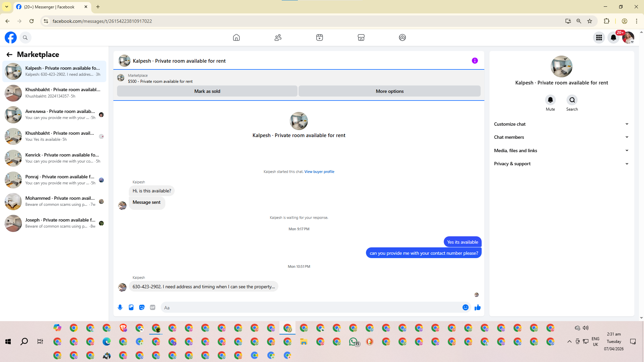Open the Friends icon in top navigation

click(x=278, y=38)
